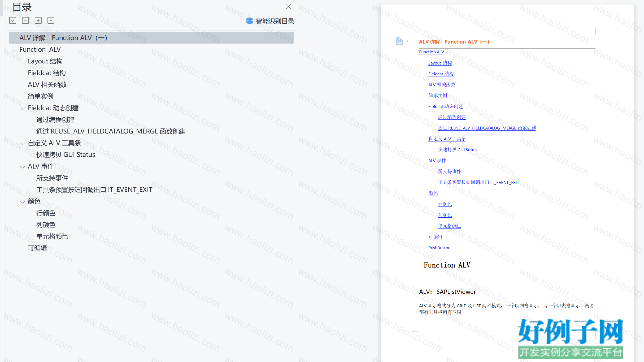Go to 所支持事件 in the outline
Viewport: 644px width, 362px height.
52,178
